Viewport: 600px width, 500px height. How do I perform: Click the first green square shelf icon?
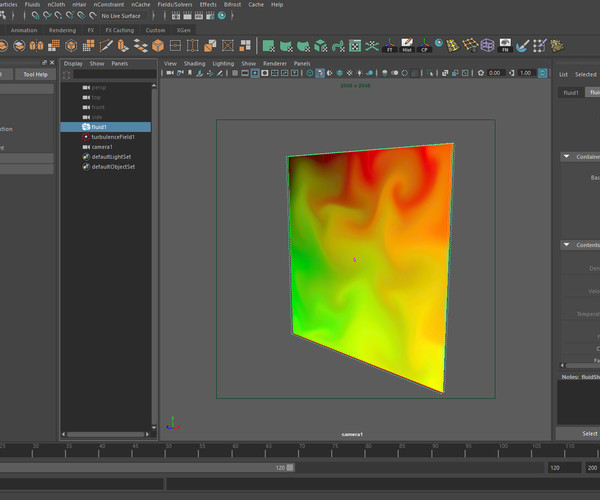tap(269, 46)
